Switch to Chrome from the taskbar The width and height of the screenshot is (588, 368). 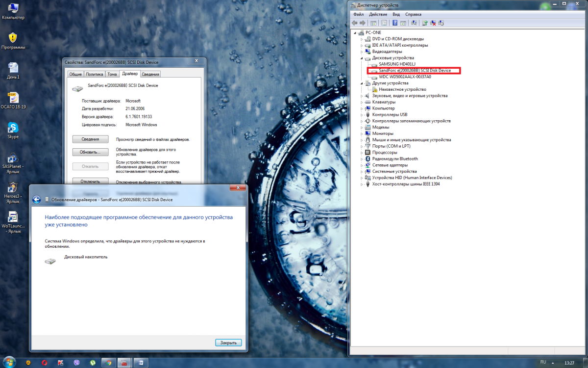108,363
